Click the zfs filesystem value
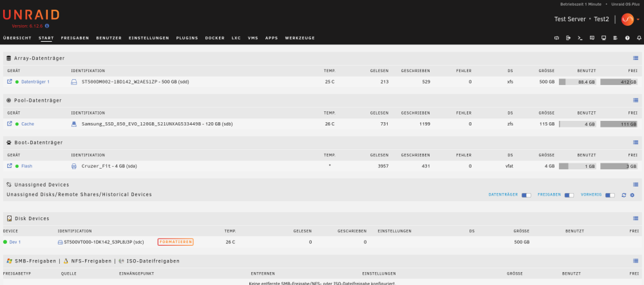The width and height of the screenshot is (644, 285). (x=510, y=124)
